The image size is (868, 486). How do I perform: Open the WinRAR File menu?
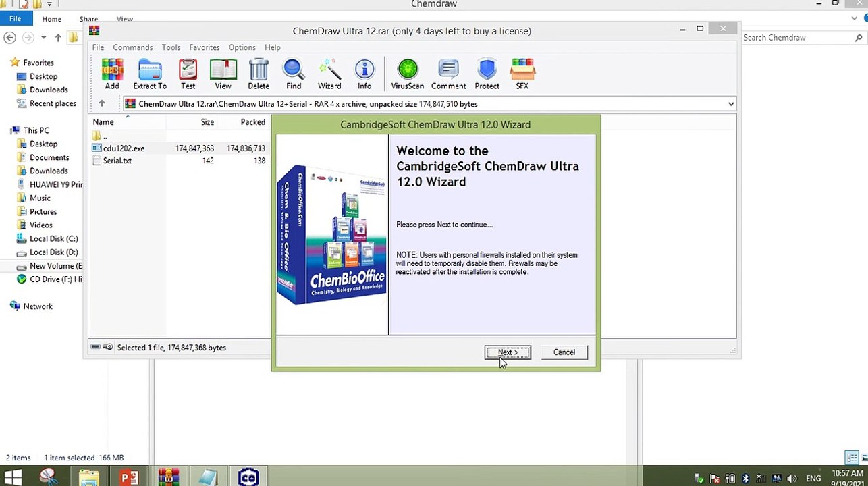(x=98, y=47)
